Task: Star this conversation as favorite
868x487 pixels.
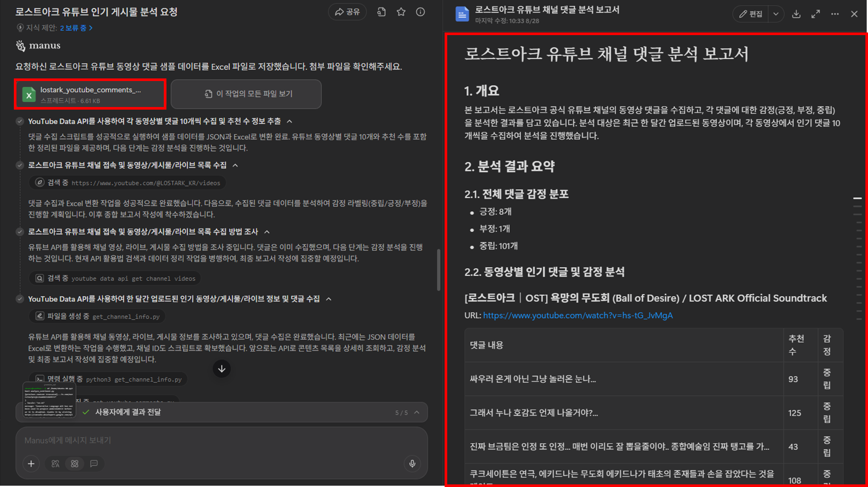Action: 401,12
